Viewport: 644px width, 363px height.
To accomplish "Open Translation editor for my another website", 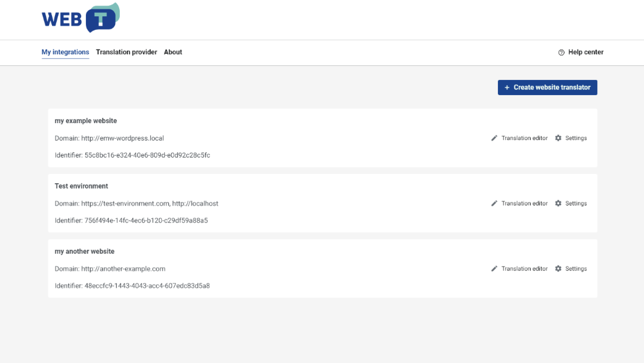I will click(x=519, y=269).
